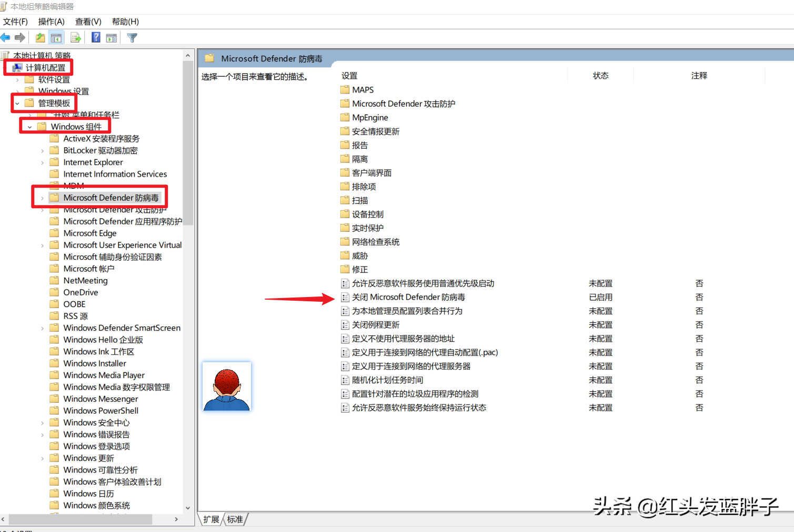Click tree vertical scrollbar down arrow

coord(188,508)
